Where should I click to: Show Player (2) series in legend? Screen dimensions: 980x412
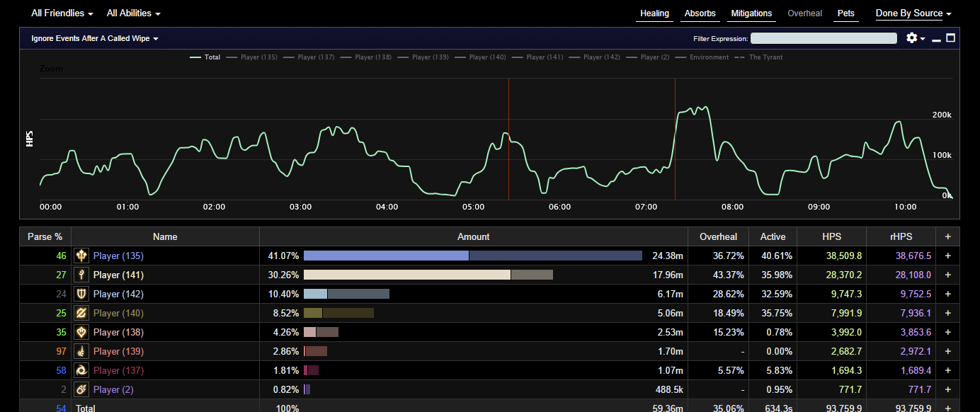click(647, 57)
